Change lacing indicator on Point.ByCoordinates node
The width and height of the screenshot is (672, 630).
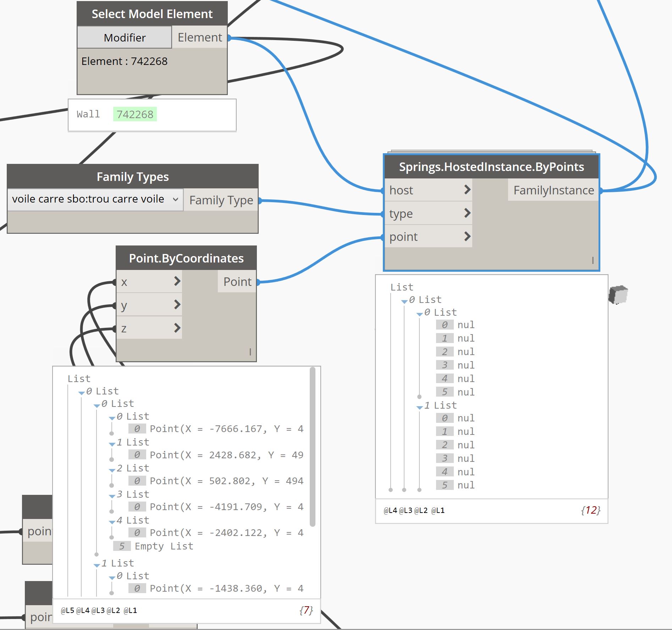point(250,352)
